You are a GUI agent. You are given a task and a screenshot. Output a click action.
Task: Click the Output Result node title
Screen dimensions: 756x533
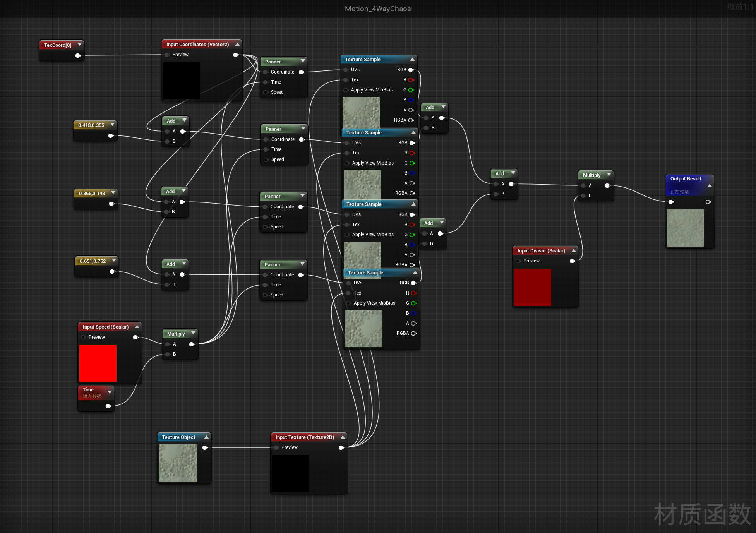pyautogui.click(x=686, y=179)
